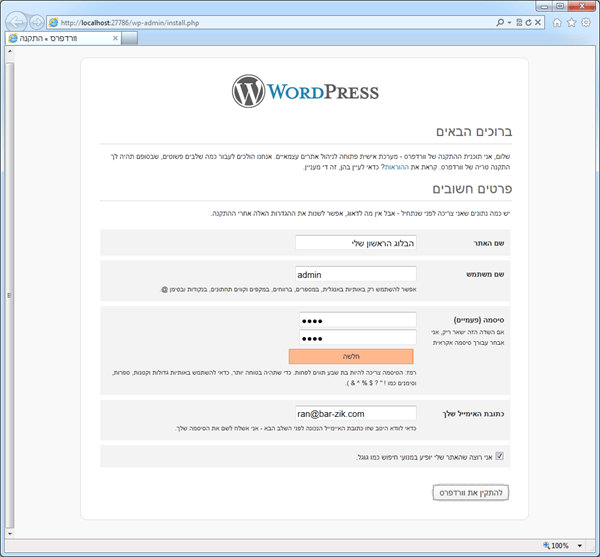Image resolution: width=600 pixels, height=557 pixels.
Task: Click the page icon in address bar
Action: click(54, 23)
